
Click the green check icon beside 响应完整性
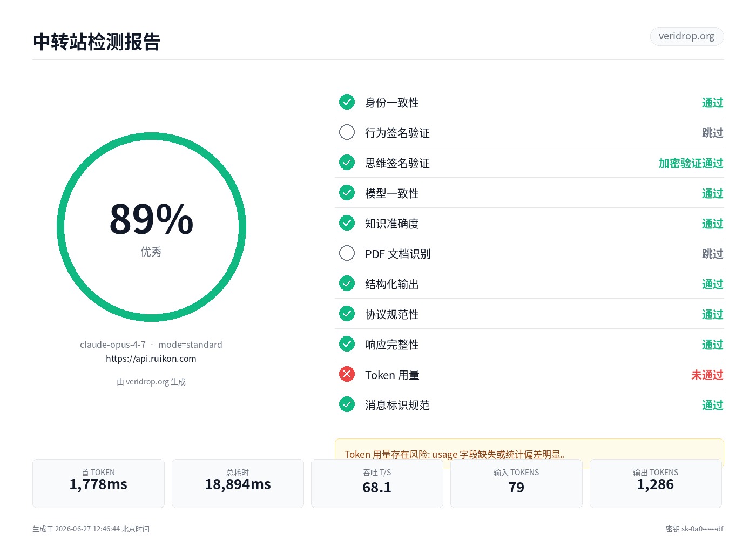[347, 344]
